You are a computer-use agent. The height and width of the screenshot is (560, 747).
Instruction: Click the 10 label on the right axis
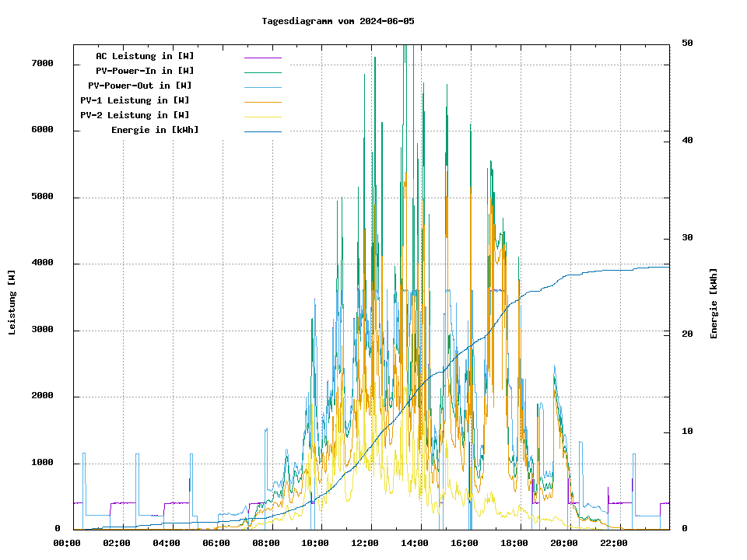coord(687,432)
